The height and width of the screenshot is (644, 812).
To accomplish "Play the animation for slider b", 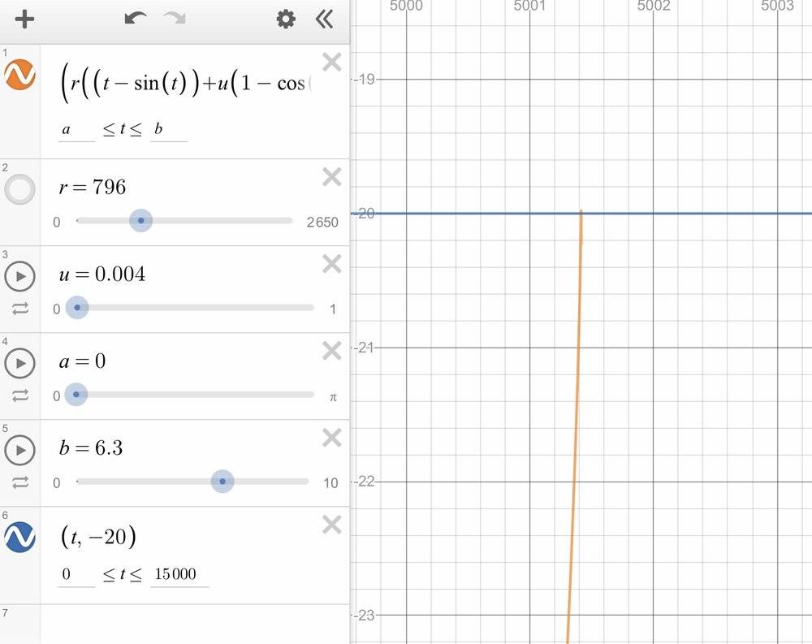I will pos(19,450).
